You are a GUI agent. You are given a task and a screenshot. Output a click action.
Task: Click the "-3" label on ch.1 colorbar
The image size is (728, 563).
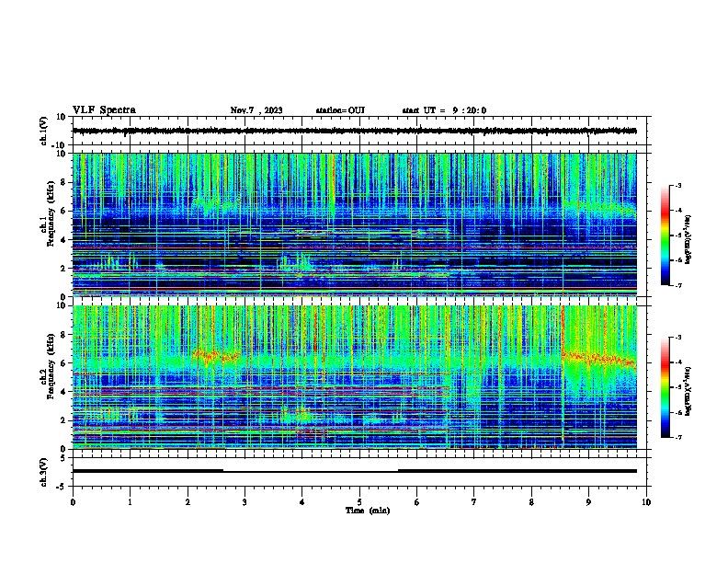pyautogui.click(x=677, y=186)
